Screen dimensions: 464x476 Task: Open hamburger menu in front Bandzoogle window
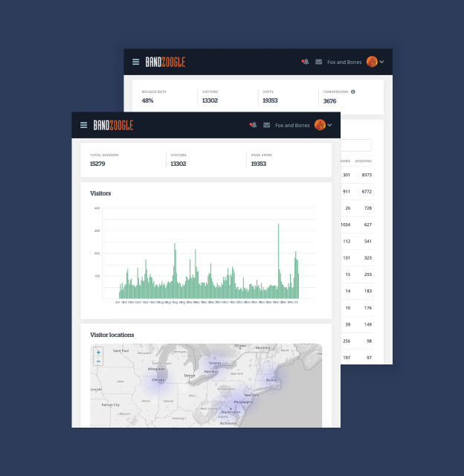point(84,125)
